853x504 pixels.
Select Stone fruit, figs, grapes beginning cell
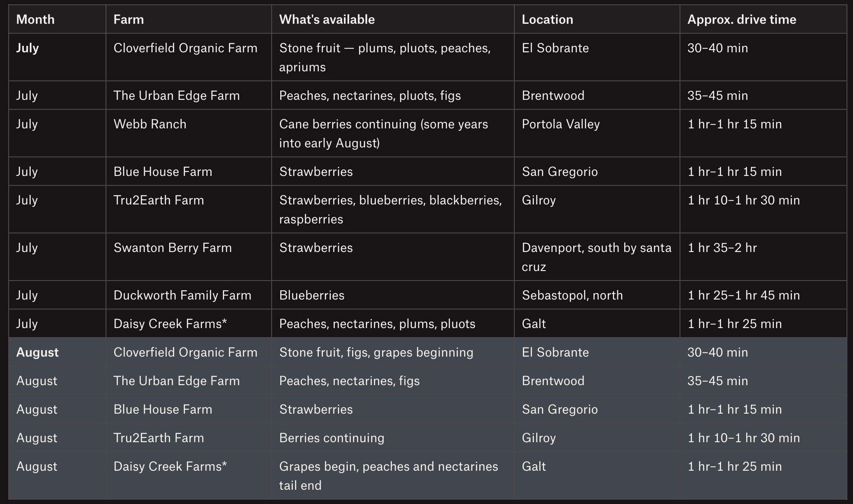(376, 352)
